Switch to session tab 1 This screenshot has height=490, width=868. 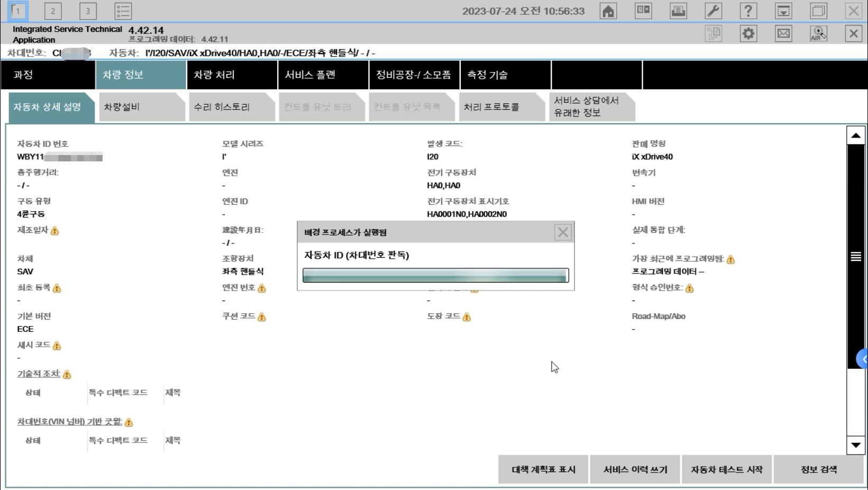[18, 11]
